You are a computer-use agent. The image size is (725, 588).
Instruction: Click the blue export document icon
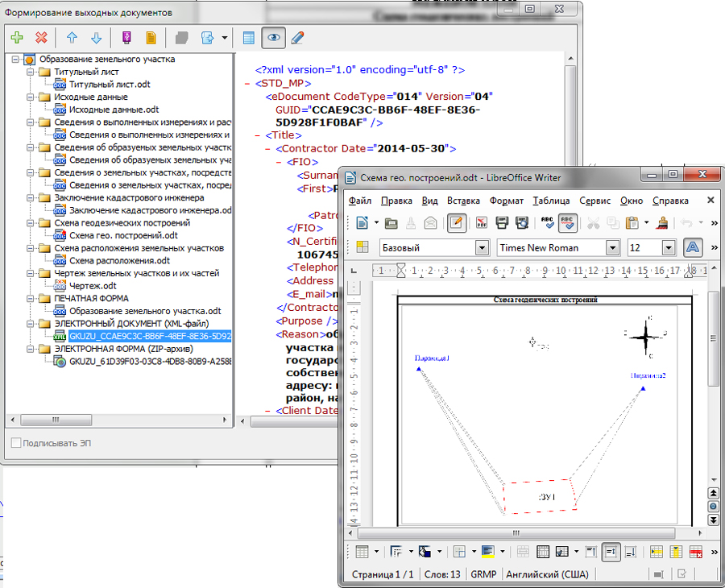[207, 38]
